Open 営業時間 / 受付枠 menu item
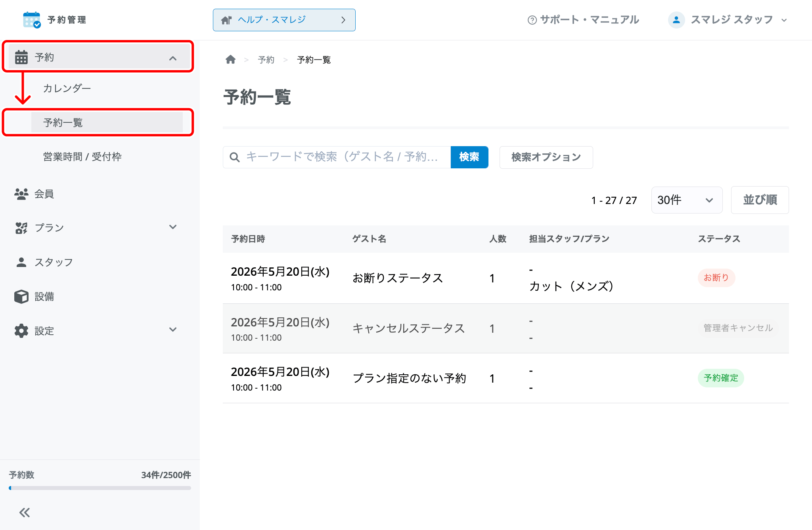Image resolution: width=812 pixels, height=530 pixels. [x=82, y=157]
